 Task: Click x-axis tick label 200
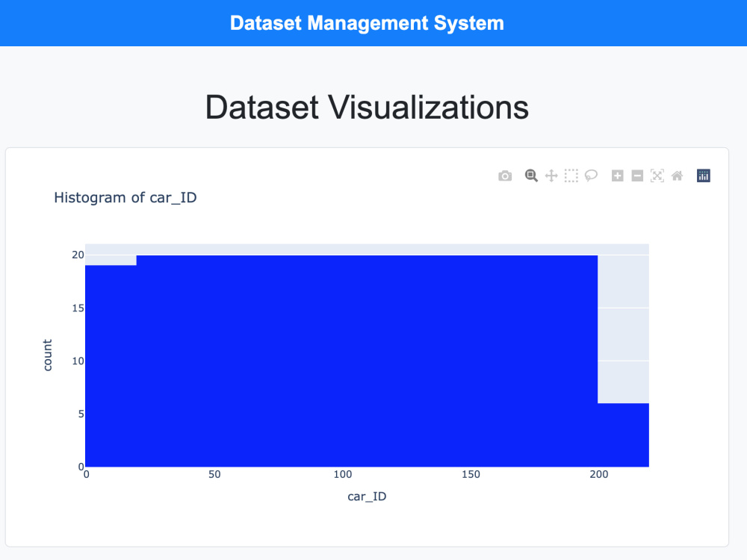pyautogui.click(x=599, y=474)
